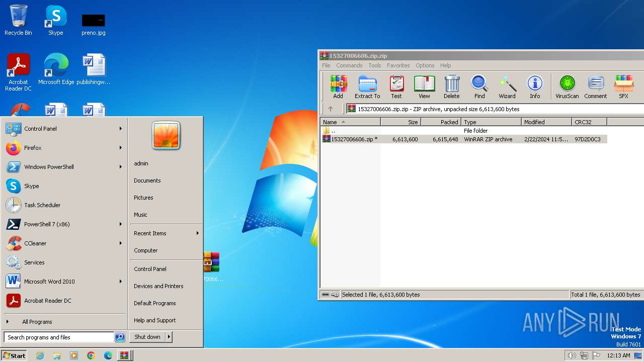Click user account picture in Start menu
Screen dimensions: 644x362
(166, 136)
